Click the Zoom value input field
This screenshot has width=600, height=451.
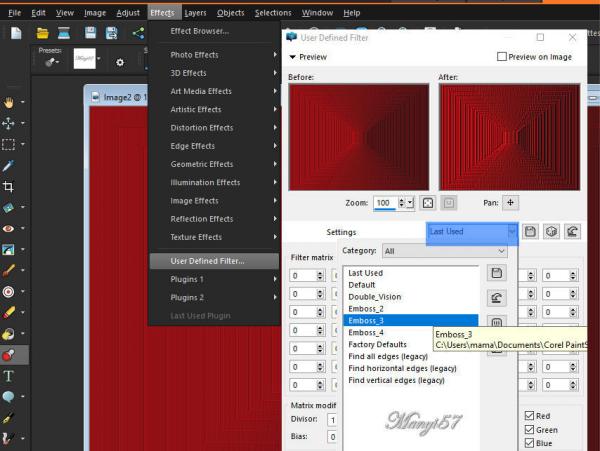click(385, 203)
